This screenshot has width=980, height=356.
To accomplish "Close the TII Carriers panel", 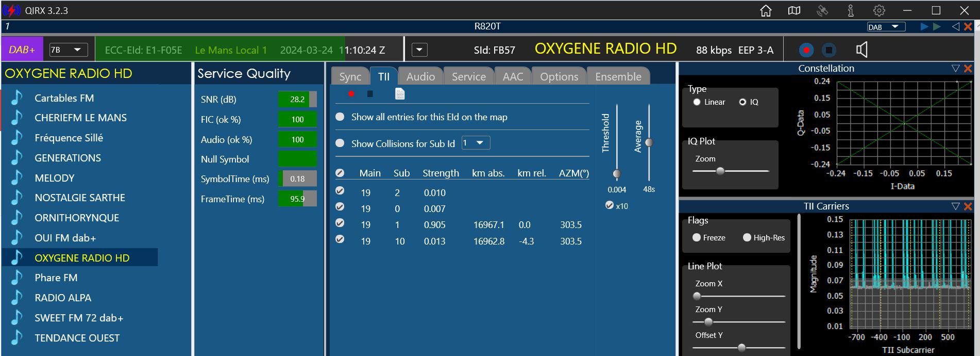I will click(968, 206).
